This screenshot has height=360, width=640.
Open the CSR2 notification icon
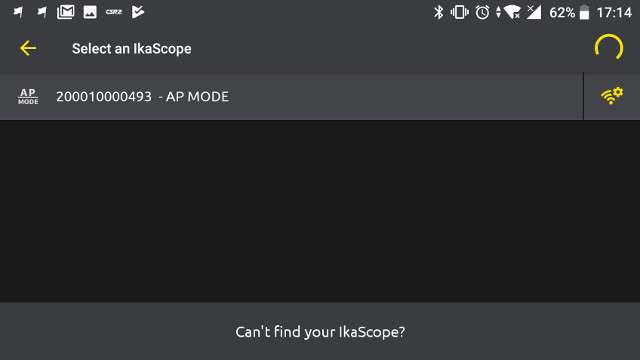pos(113,12)
